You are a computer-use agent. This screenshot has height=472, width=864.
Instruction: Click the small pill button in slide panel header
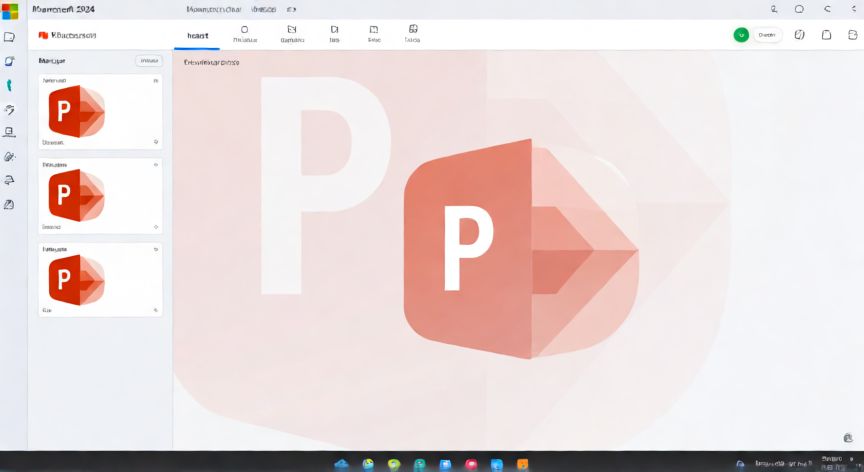(149, 61)
